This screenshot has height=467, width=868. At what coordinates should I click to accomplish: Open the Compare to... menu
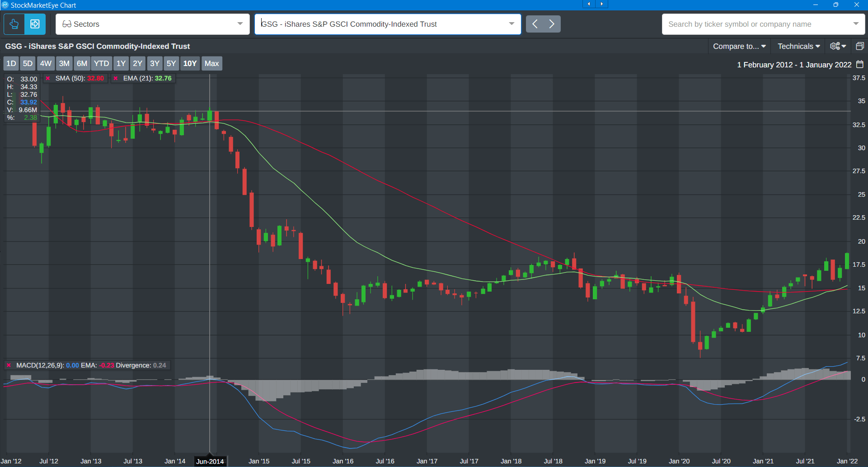click(x=739, y=46)
